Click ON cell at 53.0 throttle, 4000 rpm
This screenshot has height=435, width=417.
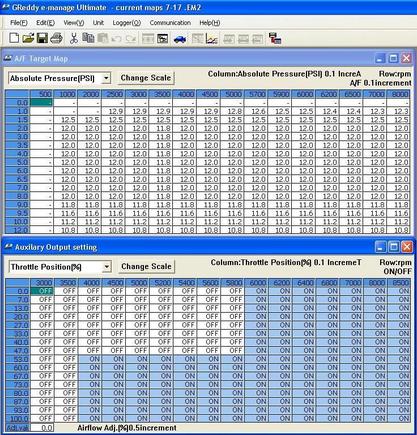(x=91, y=359)
